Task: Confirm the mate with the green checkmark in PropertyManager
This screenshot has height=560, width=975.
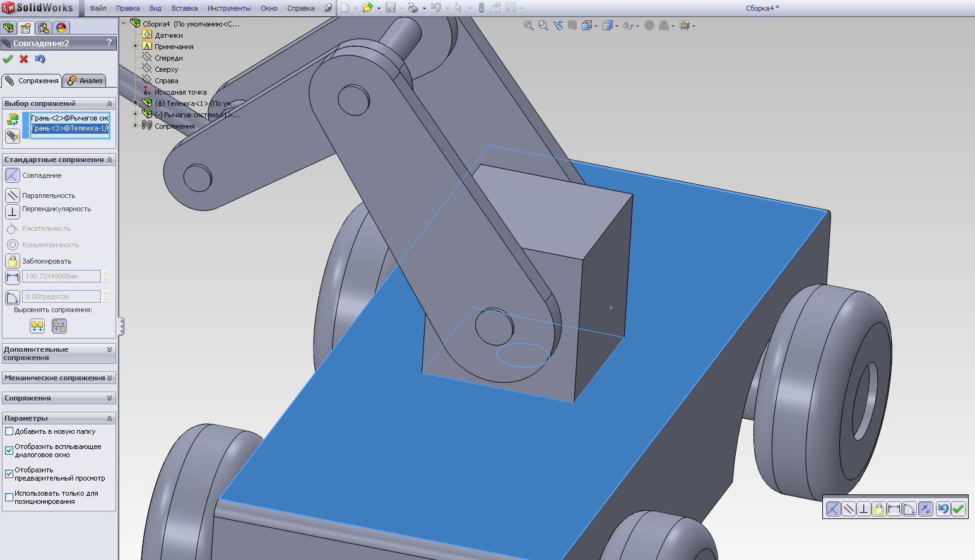Action: click(x=8, y=59)
